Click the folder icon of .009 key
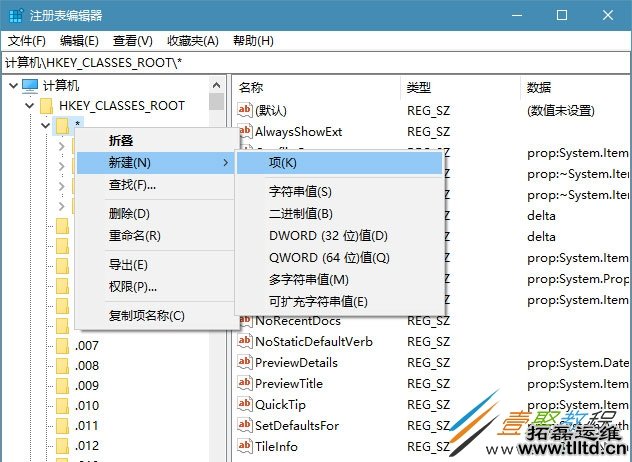Viewport: 632px width, 462px height. tap(62, 385)
